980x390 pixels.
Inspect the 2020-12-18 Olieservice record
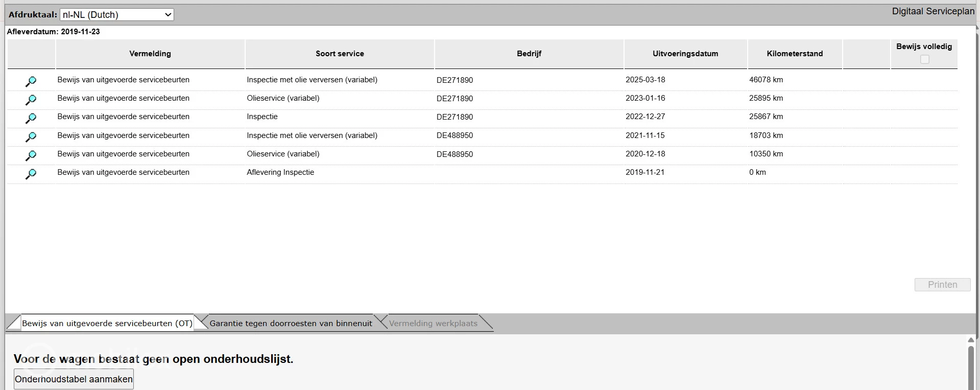(x=31, y=155)
